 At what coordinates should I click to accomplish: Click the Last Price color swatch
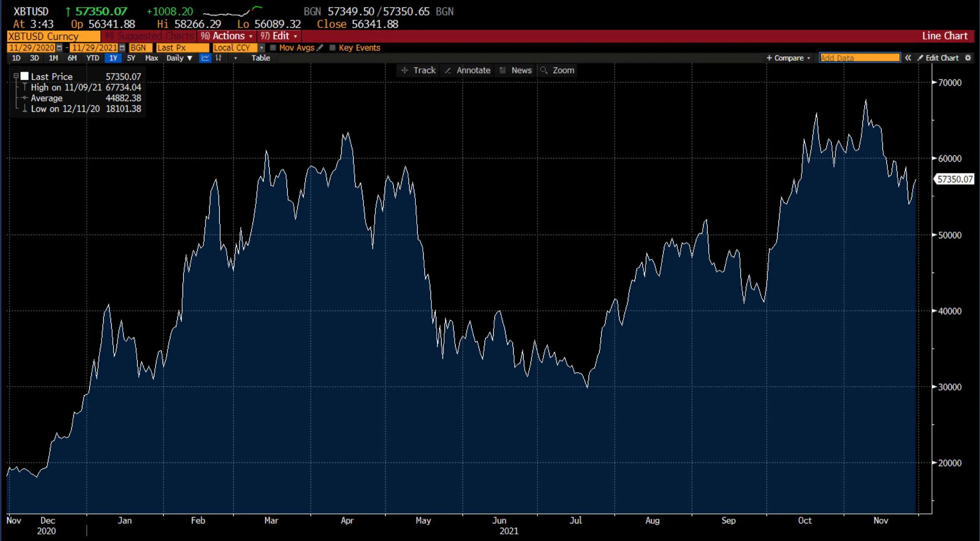[x=25, y=76]
